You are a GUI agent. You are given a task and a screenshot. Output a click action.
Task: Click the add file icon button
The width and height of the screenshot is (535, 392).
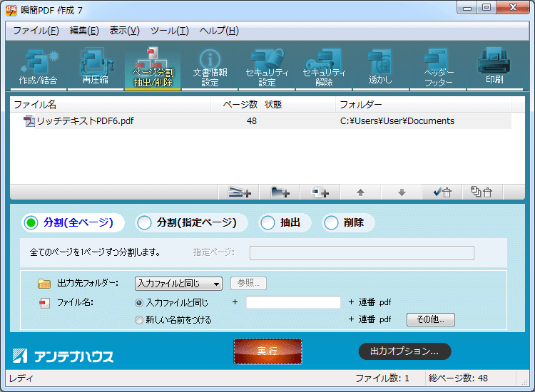tap(239, 192)
